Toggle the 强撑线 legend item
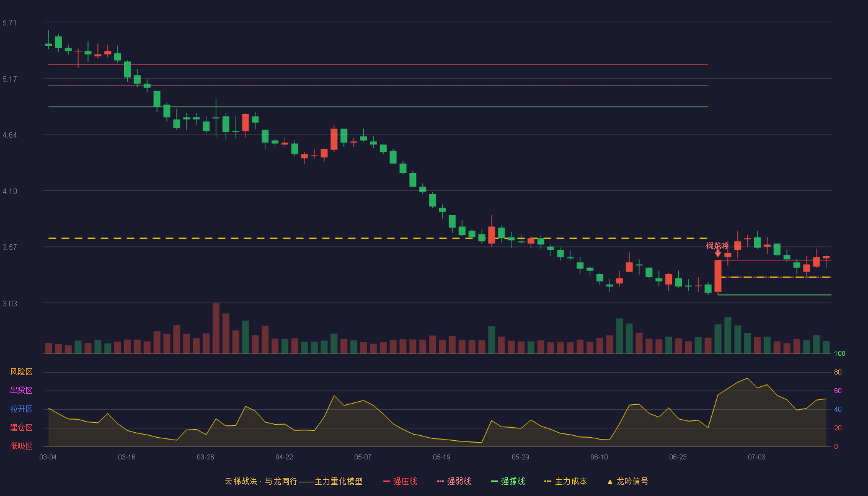The image size is (868, 496). [x=508, y=481]
